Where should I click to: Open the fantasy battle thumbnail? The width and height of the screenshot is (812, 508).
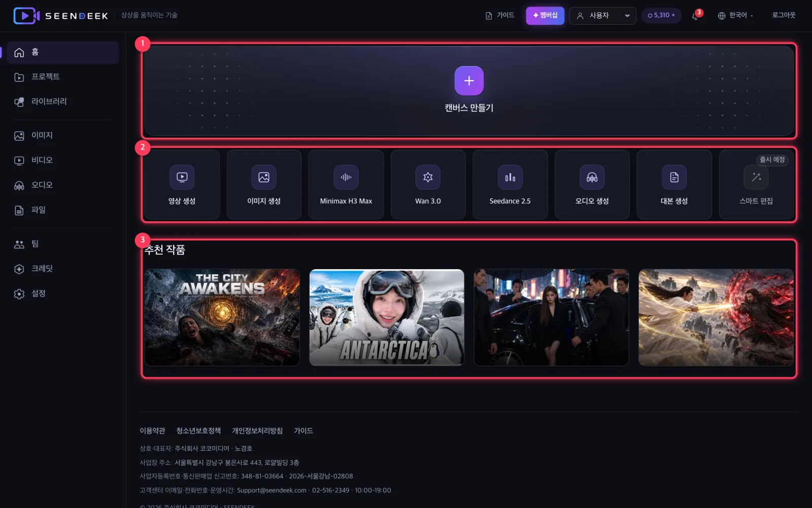716,317
